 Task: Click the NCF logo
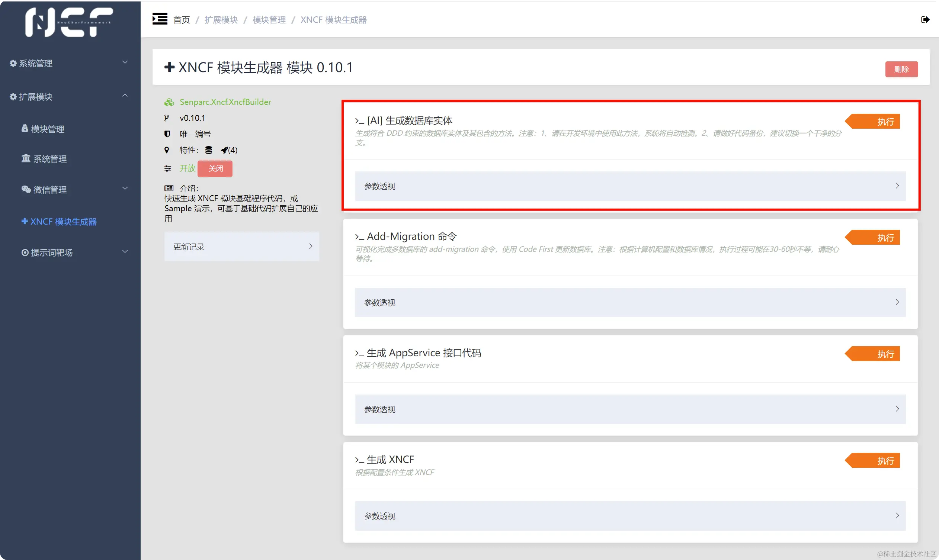(x=69, y=22)
